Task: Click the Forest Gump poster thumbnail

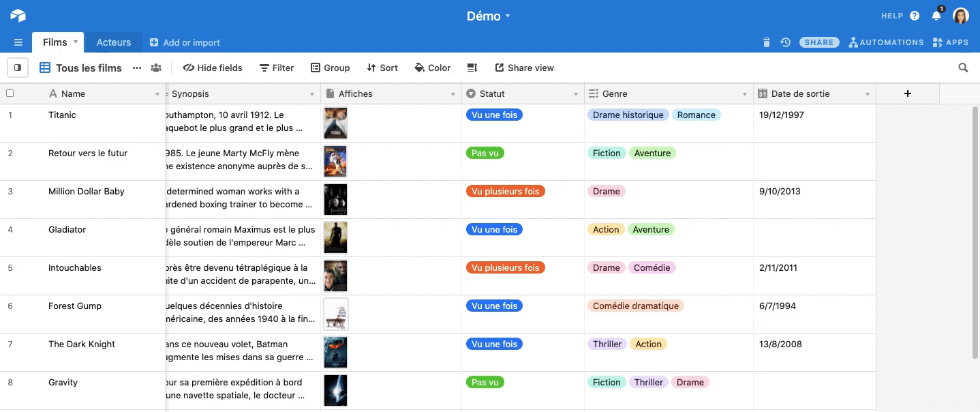Action: point(336,314)
